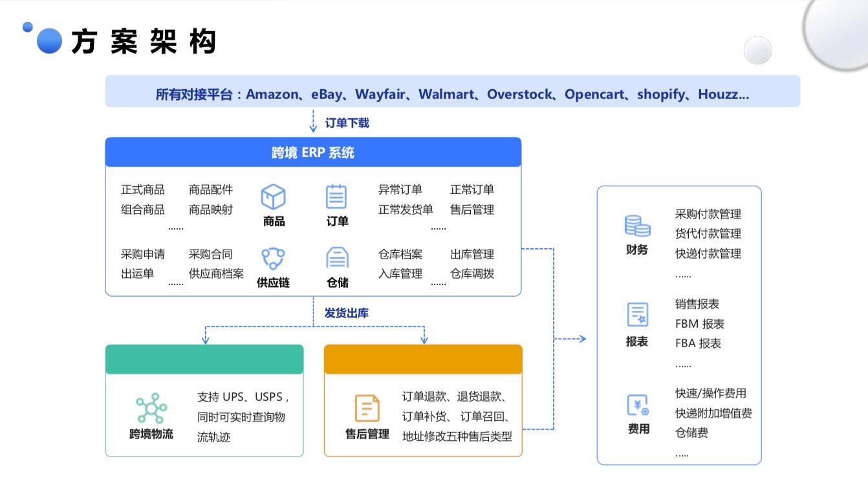Screen dimensions: 868x494
Task: Select the 售后管理 document icon
Action: coord(367,409)
